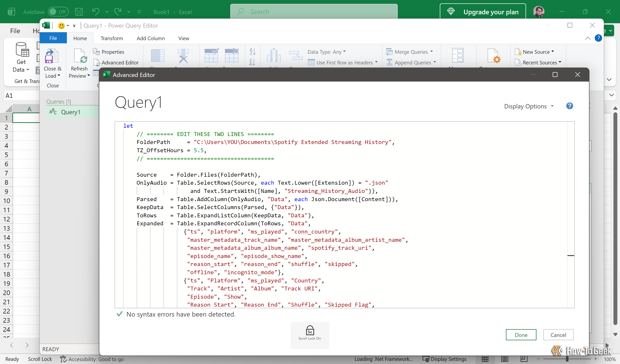Open Recent Sources dropdown
Viewport: 620px width, 364px height.
(x=538, y=62)
